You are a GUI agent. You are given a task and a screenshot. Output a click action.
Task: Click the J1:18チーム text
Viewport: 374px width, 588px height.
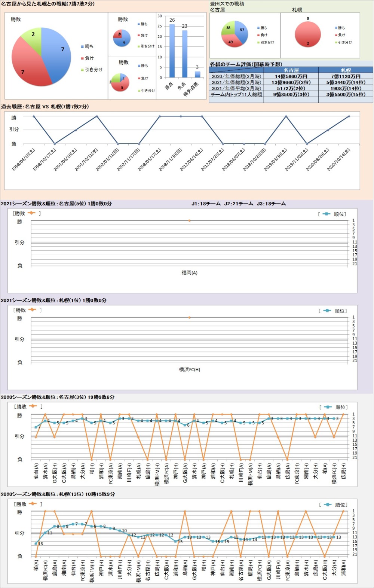(x=206, y=204)
